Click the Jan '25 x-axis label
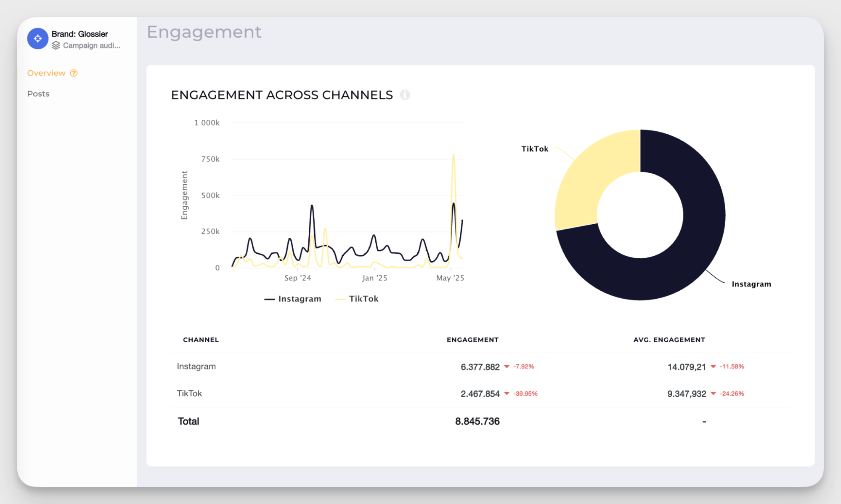841x504 pixels. click(374, 278)
